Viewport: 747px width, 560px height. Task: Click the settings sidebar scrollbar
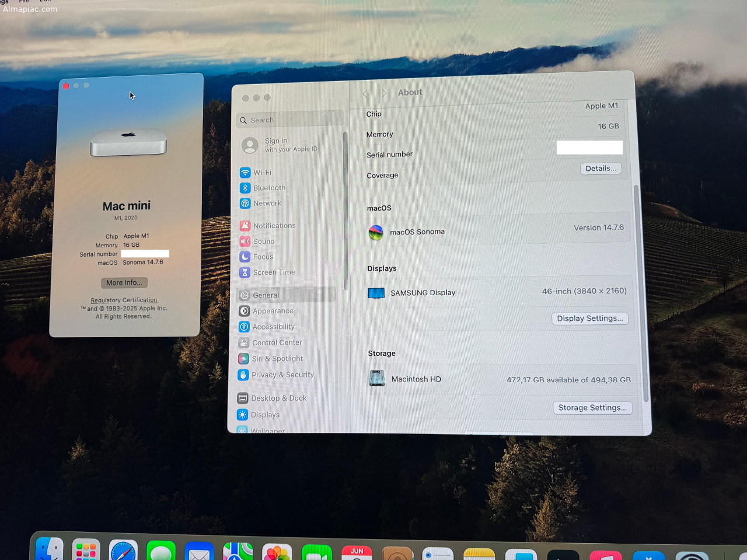coord(345,210)
